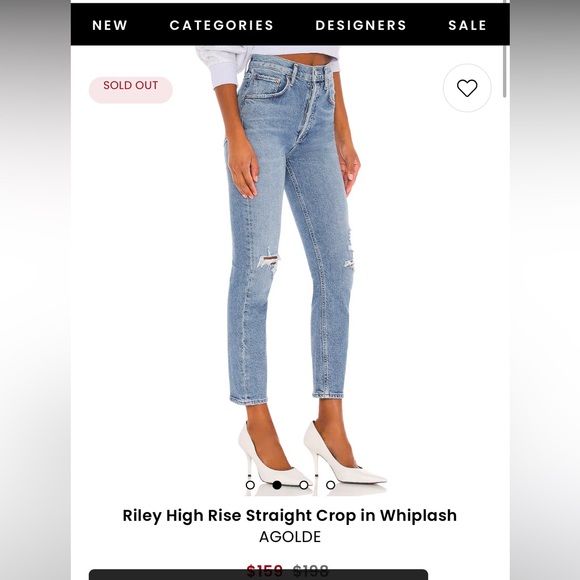Screen dimensions: 580x580
Task: Click the ripped knee on jeans image
Action: (x=269, y=261)
